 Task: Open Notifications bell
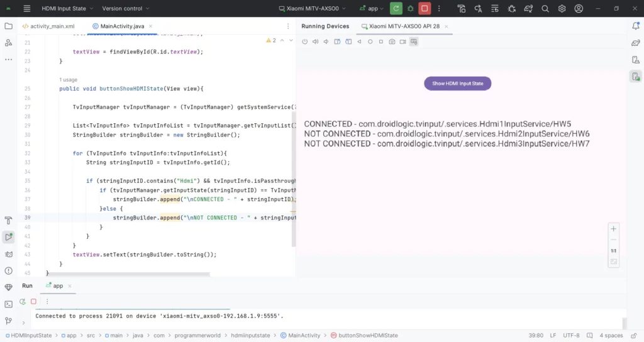(636, 26)
